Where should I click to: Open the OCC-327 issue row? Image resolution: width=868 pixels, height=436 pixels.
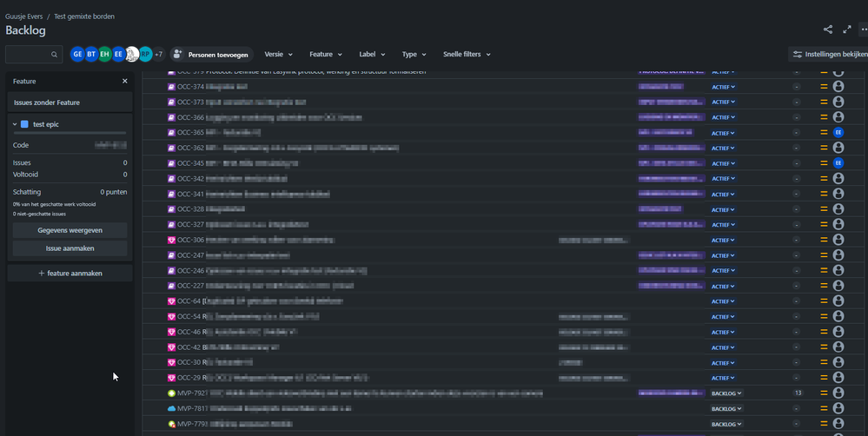pos(503,225)
